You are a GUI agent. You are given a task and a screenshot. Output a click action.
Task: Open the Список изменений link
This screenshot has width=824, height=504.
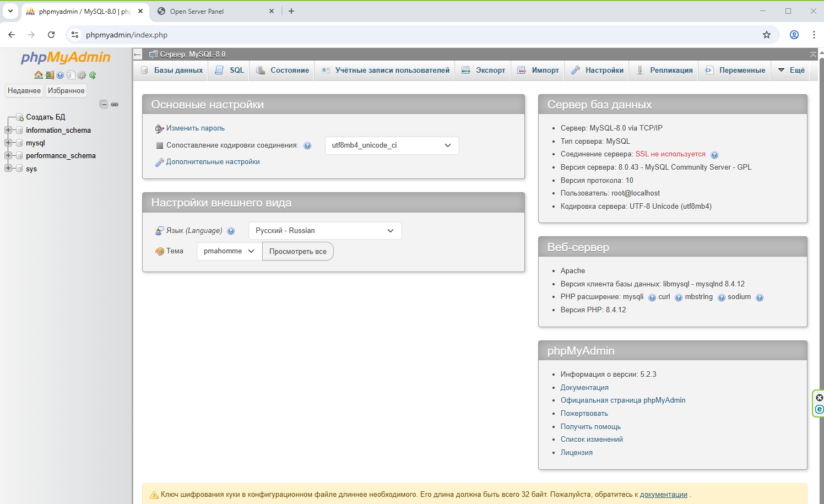(592, 439)
